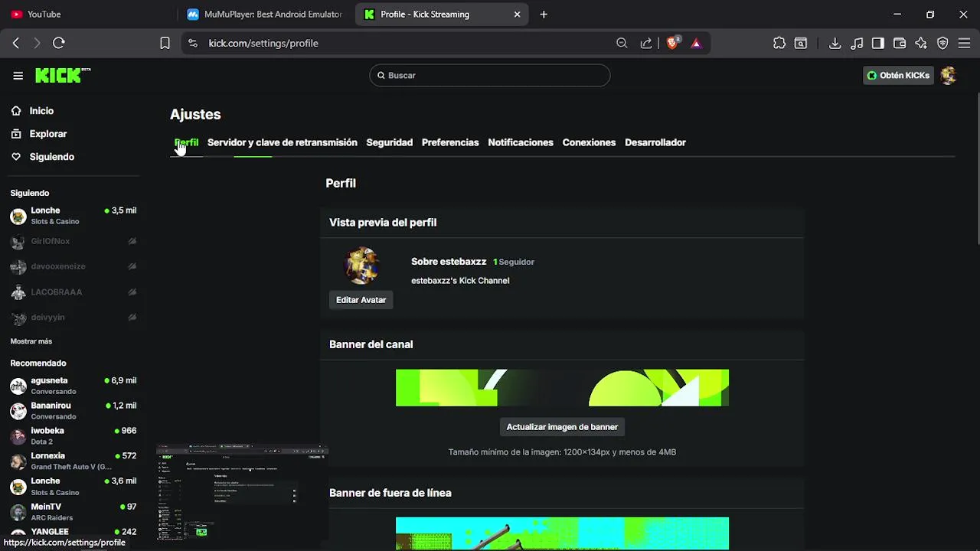The width and height of the screenshot is (980, 551).
Task: Select the Perfil settings tab
Action: tap(186, 143)
